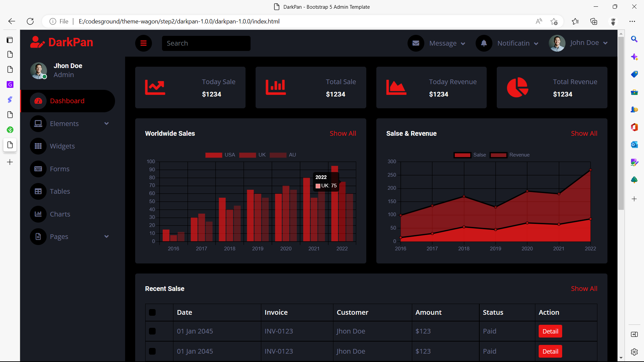This screenshot has height=362, width=644.
Task: Select Tables in the sidebar
Action: coord(67,191)
